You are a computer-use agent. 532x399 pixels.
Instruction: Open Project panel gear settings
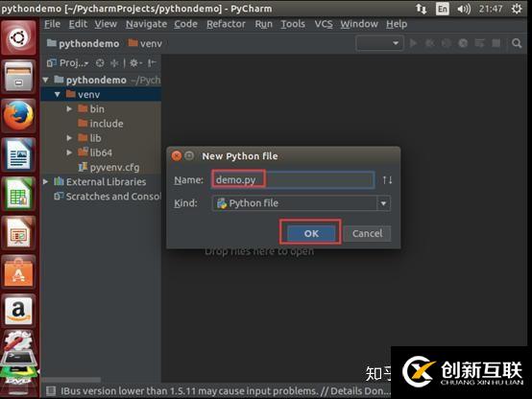point(135,63)
